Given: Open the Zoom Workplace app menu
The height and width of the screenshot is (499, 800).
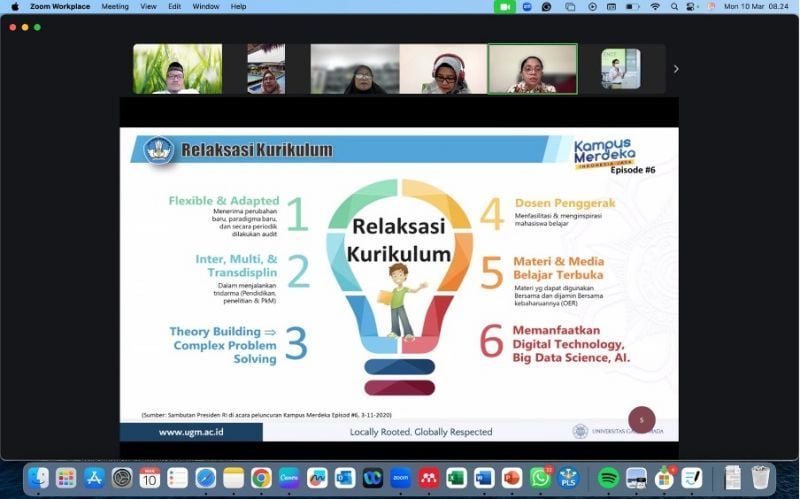Looking at the screenshot, I should coord(59,6).
